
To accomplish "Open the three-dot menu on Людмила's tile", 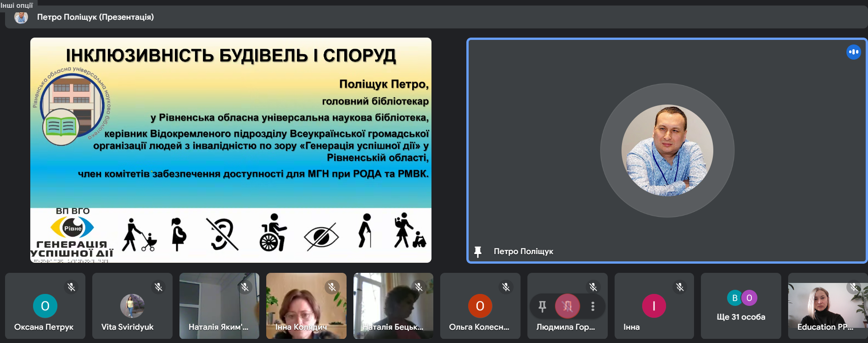I will (593, 306).
